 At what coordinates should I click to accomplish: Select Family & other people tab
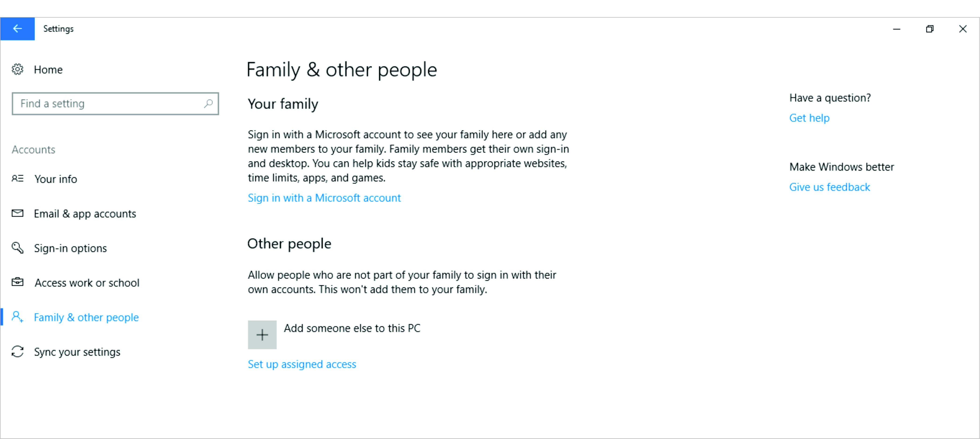(x=86, y=318)
